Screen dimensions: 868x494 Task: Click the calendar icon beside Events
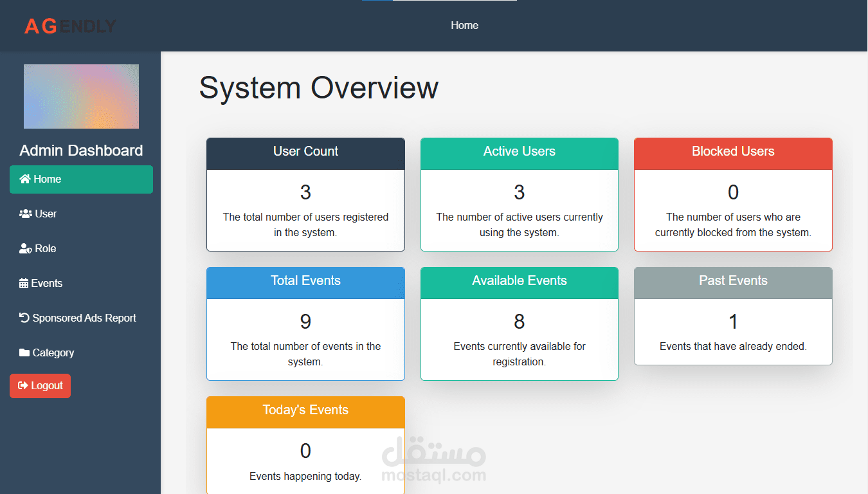(x=24, y=284)
